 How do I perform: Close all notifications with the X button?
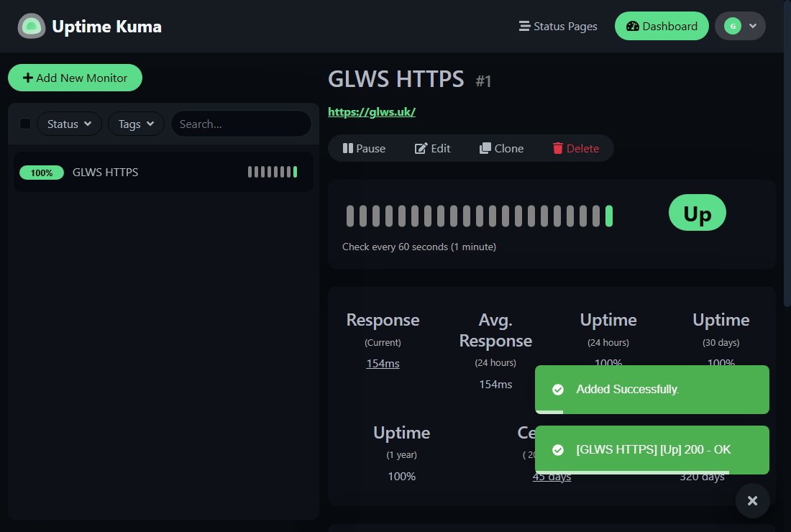[752, 501]
